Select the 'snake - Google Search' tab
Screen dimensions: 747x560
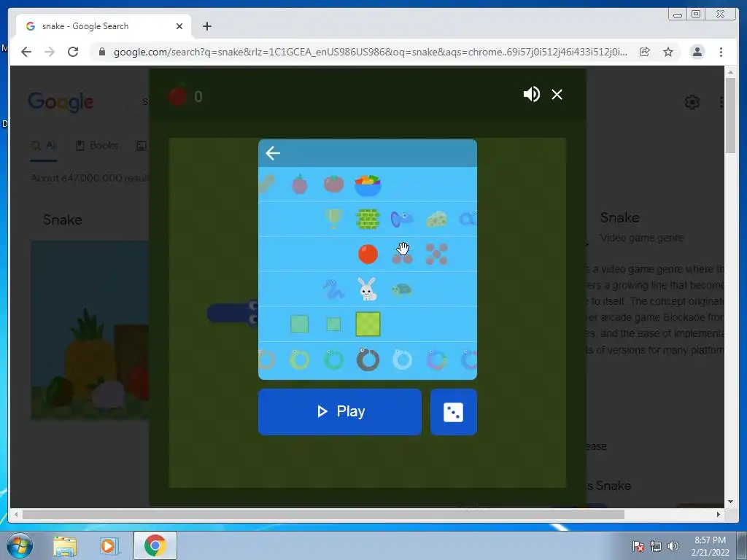click(104, 26)
